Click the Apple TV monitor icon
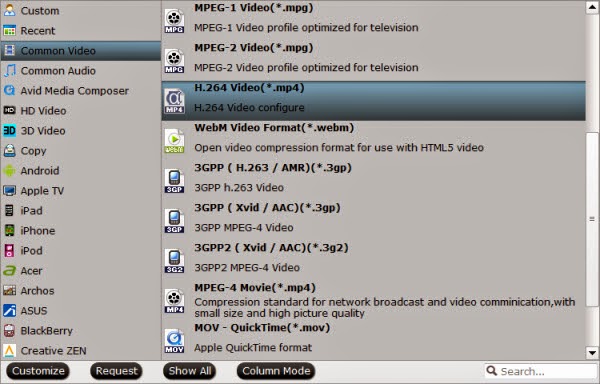The height and width of the screenshot is (384, 600). [x=10, y=190]
